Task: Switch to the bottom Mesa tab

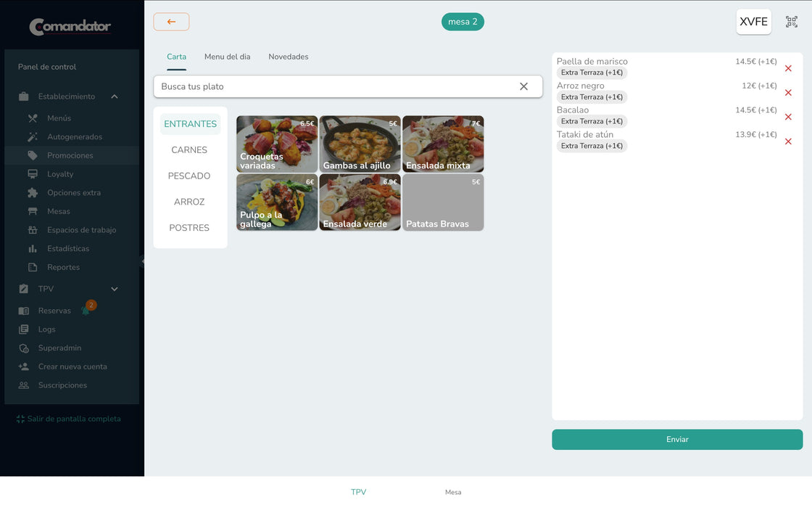Action: 453,492
